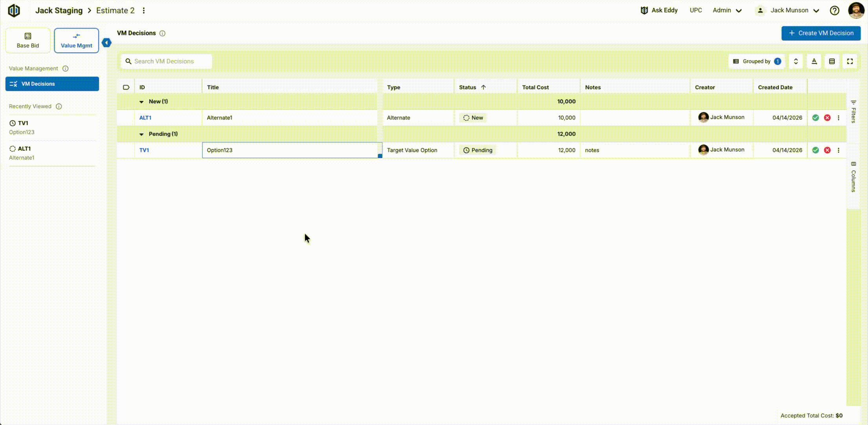Toggle the tag column header icon
Image resolution: width=868 pixels, height=425 pixels.
pos(126,87)
